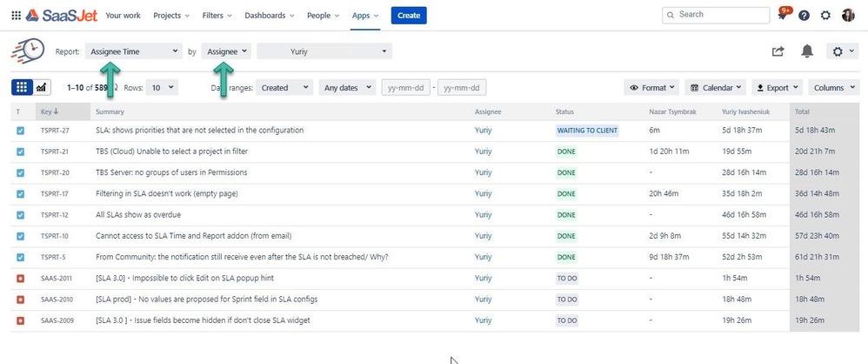The height and width of the screenshot is (364, 868).
Task: Click the bug icon for SAAS-2010
Action: tap(21, 300)
